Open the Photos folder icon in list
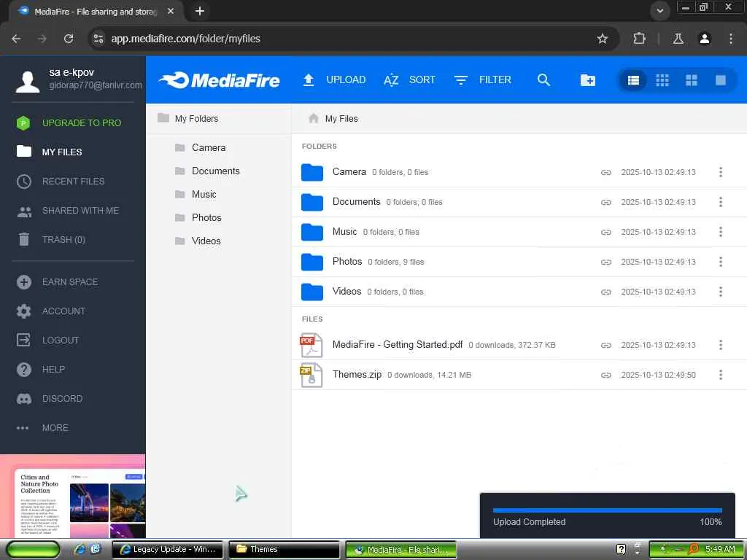This screenshot has width=747, height=560. point(312,262)
